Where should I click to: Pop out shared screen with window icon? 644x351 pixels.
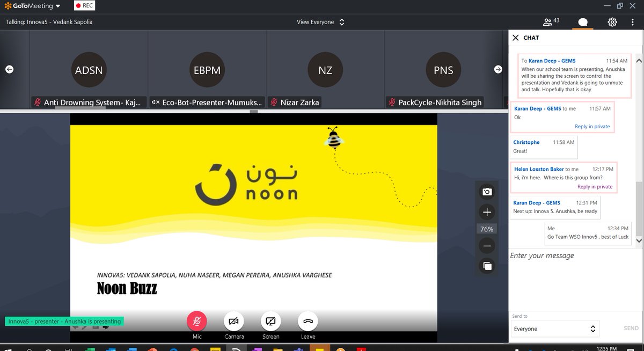click(487, 266)
